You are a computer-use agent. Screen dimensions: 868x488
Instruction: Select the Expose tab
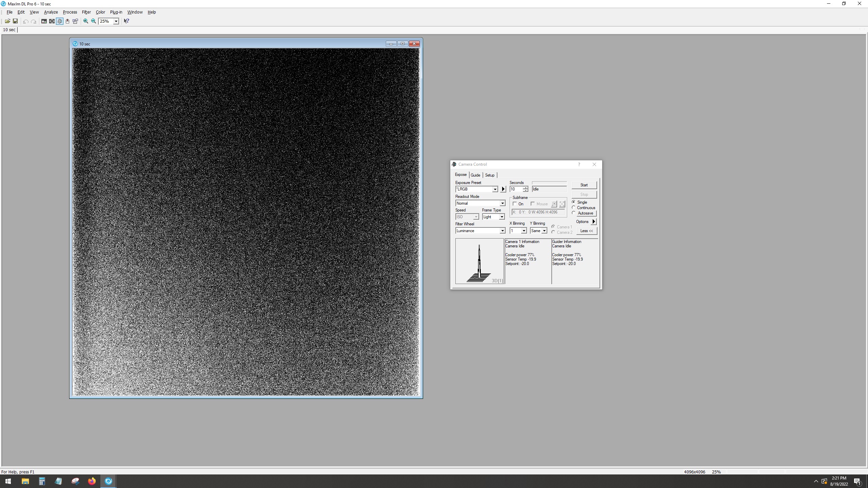tap(461, 175)
